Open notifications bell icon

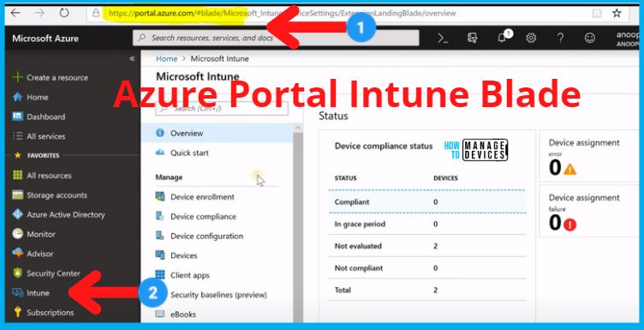(502, 39)
